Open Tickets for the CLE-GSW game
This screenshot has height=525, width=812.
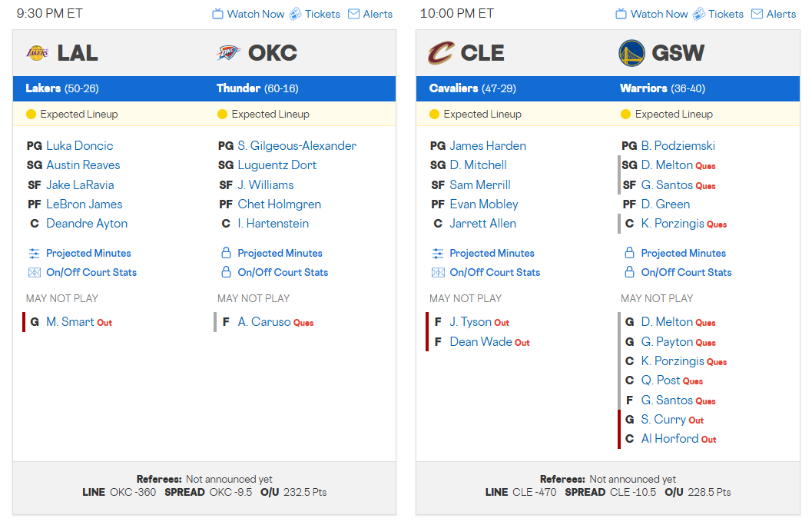(x=718, y=14)
